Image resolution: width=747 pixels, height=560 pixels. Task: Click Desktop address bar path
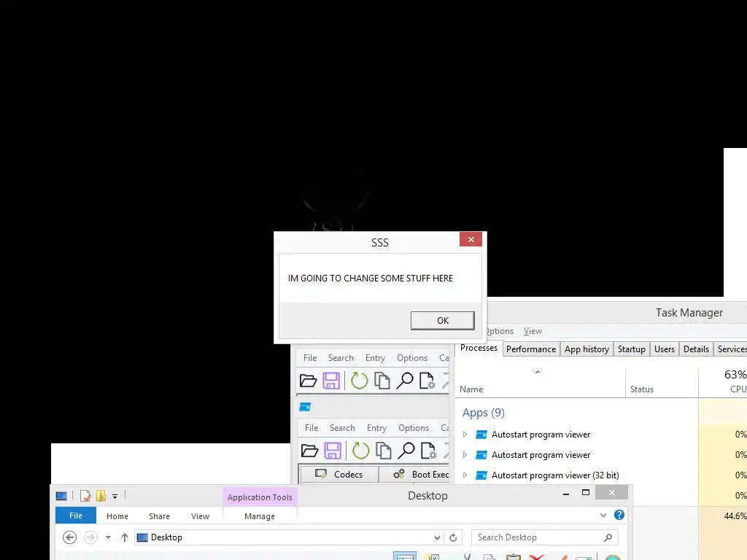point(166,537)
